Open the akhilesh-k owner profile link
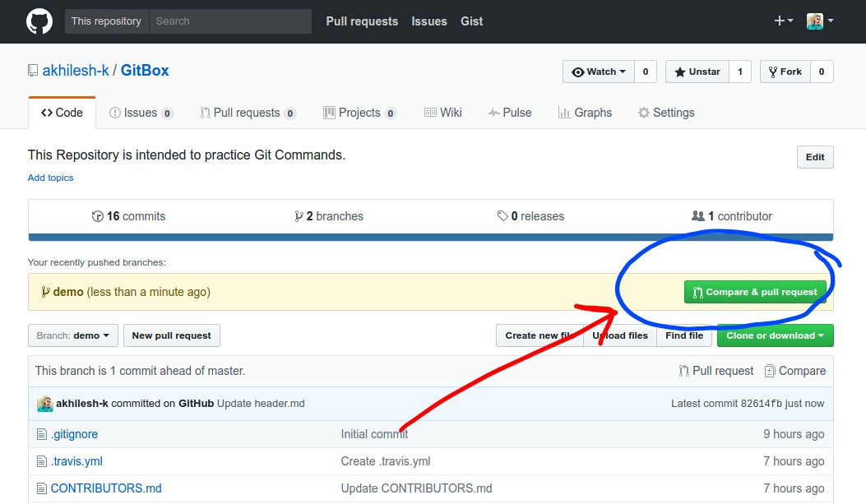 [76, 71]
